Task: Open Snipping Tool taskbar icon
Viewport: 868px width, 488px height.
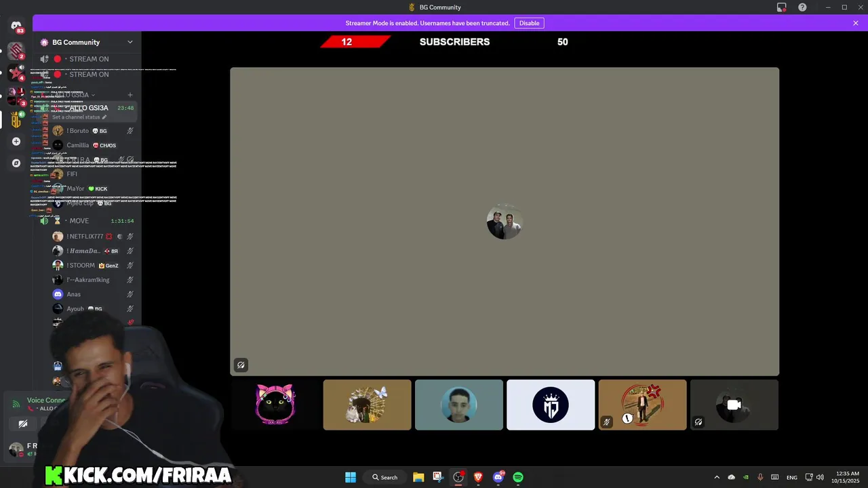Action: point(438,477)
